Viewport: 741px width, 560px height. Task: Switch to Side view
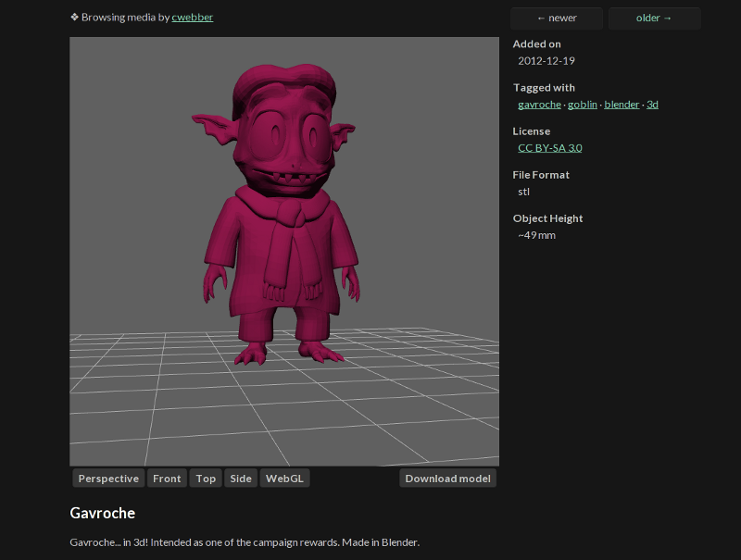coord(241,479)
